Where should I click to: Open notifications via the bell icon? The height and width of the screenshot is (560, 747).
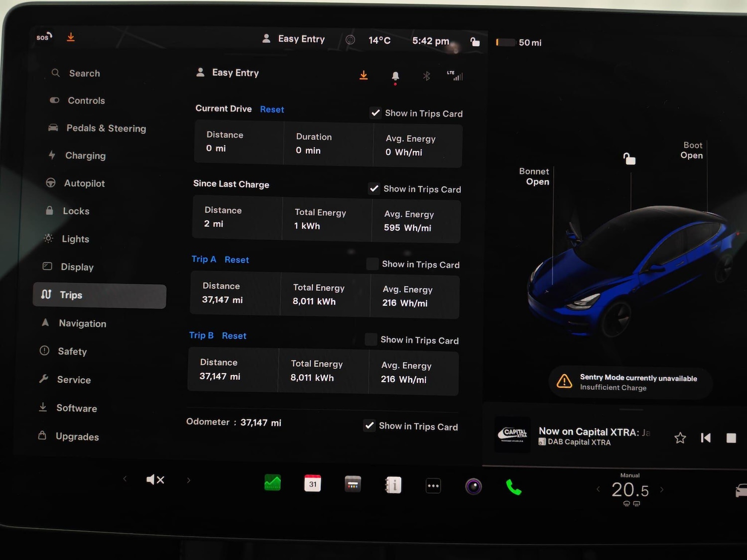(x=395, y=76)
